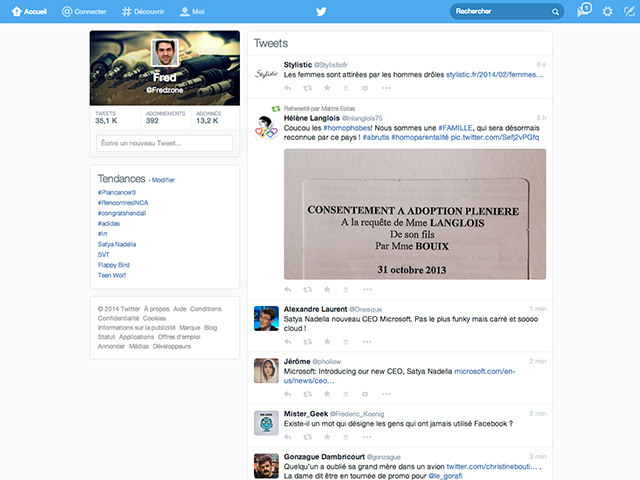
Task: Reply to the Stylistic tweet
Action: 288,88
